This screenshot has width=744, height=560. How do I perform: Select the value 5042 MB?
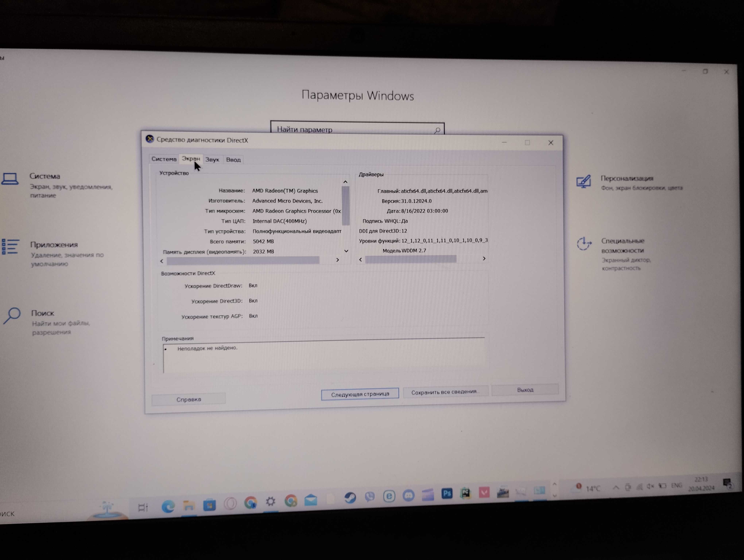point(263,242)
